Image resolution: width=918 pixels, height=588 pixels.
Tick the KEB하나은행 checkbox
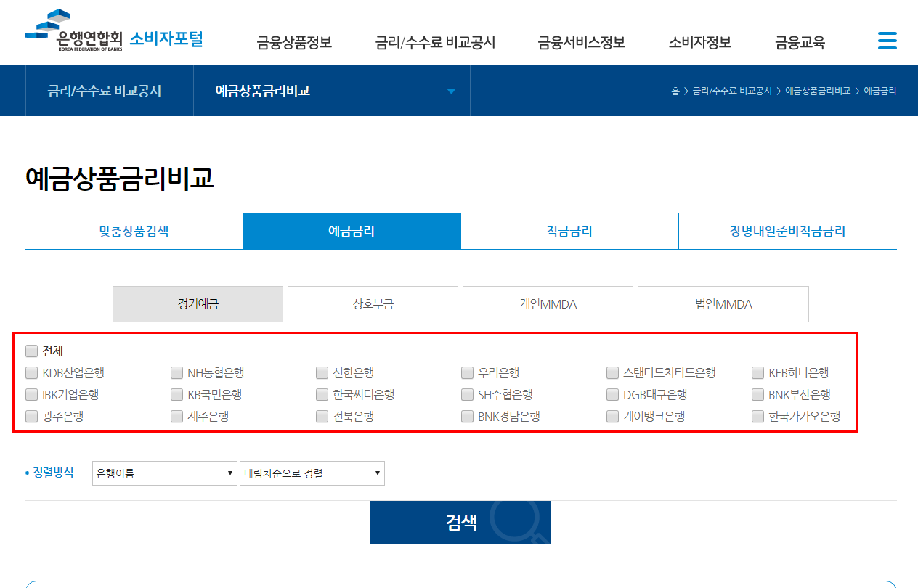pyautogui.click(x=757, y=373)
